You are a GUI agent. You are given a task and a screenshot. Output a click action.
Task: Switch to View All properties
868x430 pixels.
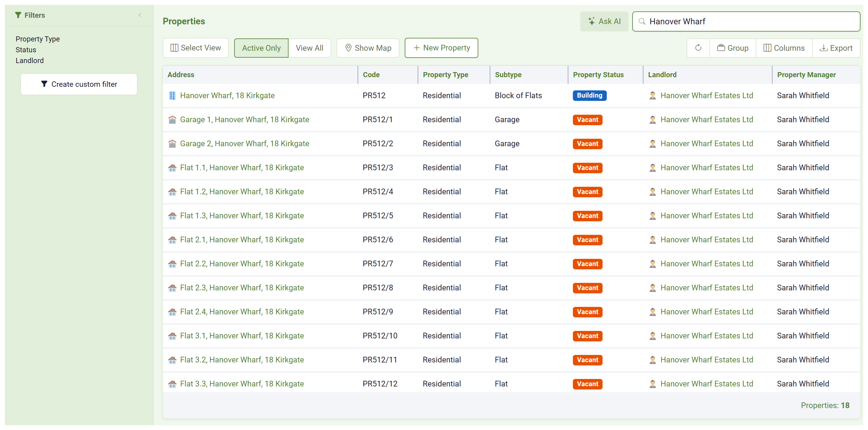[x=309, y=48]
